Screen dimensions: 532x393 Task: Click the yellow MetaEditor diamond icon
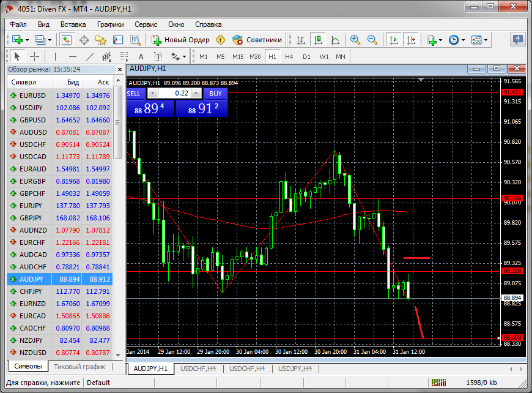[221, 40]
